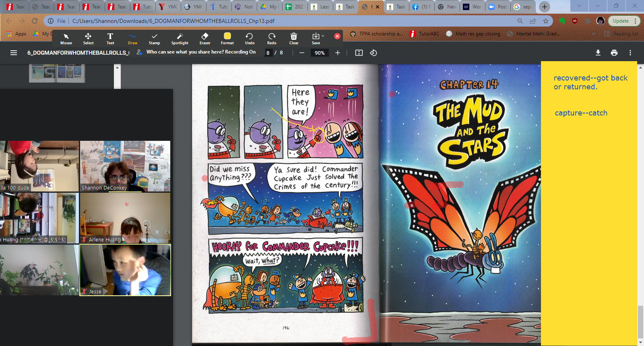Click the browser address bar URL

tap(173, 21)
